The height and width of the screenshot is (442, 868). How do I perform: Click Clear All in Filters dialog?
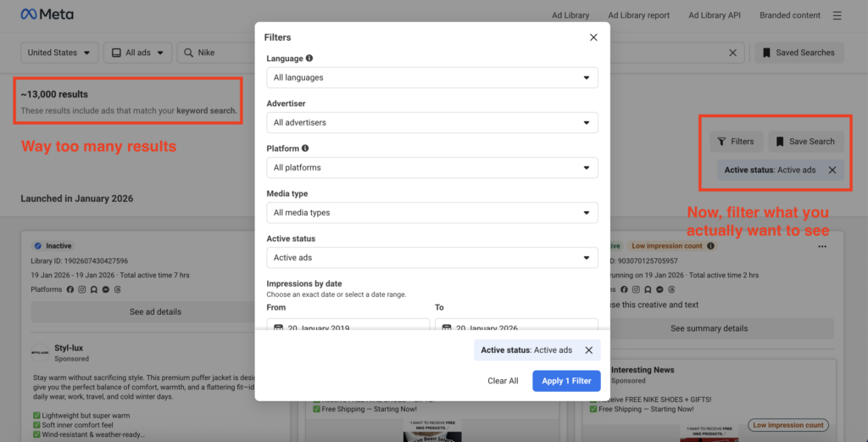click(x=503, y=381)
